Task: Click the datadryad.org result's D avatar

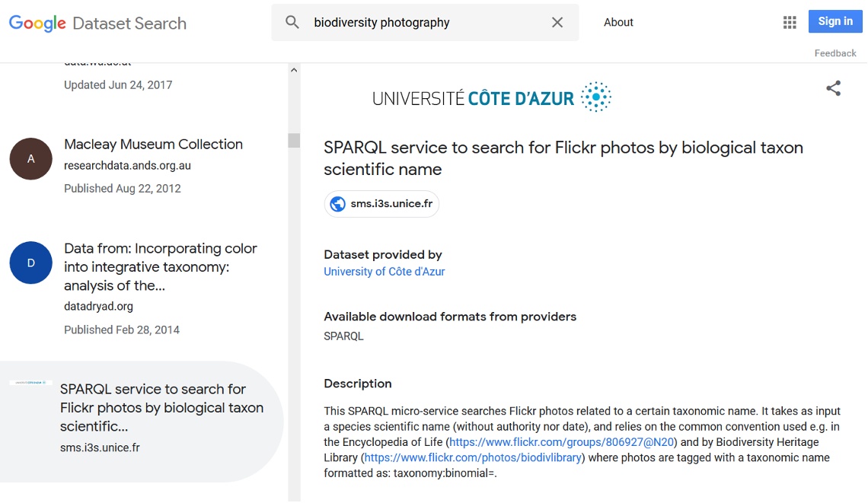Action: [30, 263]
